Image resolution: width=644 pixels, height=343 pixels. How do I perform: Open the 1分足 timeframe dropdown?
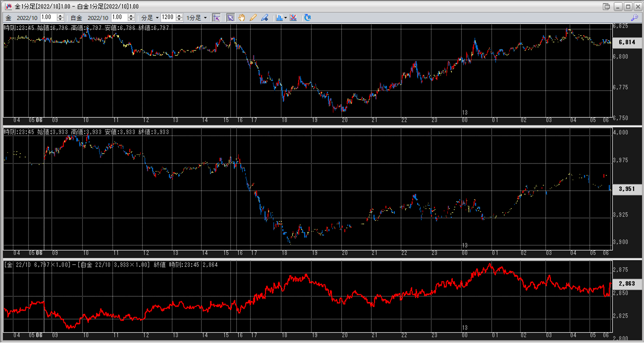[197, 17]
